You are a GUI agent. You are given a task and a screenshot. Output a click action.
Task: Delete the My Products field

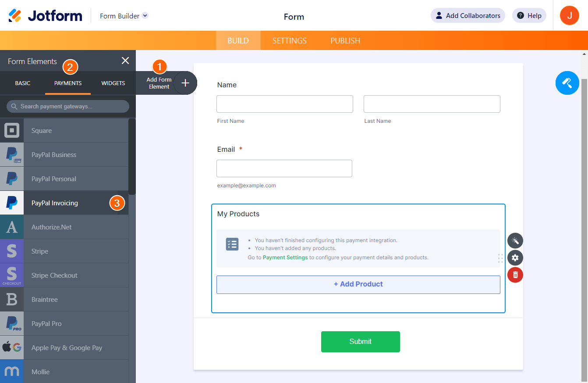click(515, 275)
